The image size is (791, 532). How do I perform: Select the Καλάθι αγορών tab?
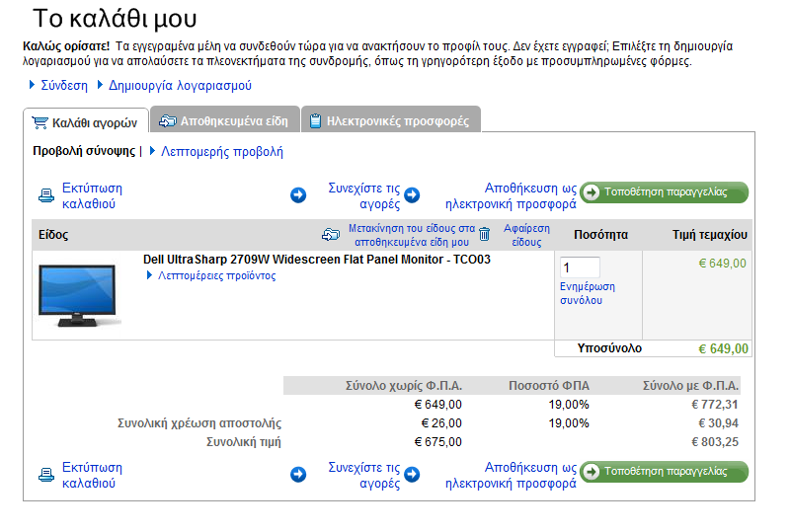(x=86, y=121)
